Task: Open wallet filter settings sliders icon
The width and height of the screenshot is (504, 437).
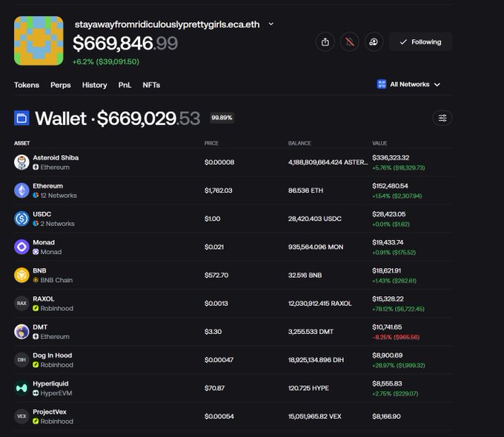Action: pyautogui.click(x=442, y=118)
